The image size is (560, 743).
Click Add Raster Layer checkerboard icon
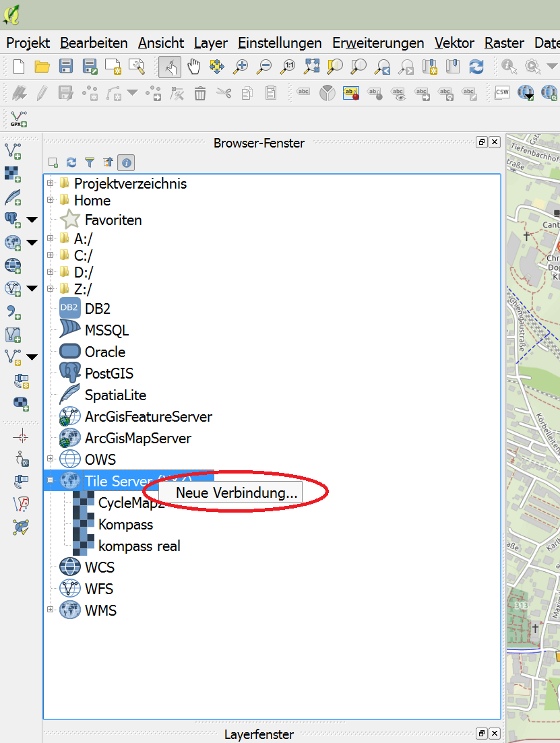tap(12, 174)
